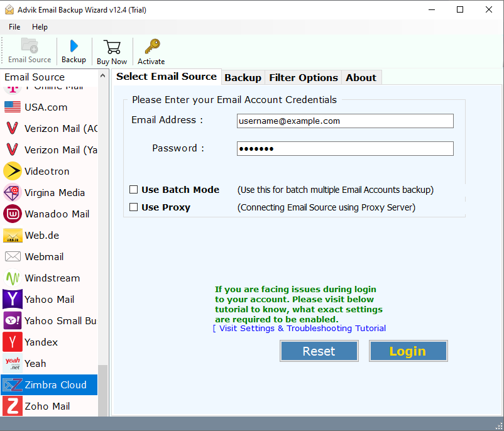Close the Advik Email Backup Wizard window
Image resolution: width=504 pixels, height=431 pixels.
[x=489, y=9]
